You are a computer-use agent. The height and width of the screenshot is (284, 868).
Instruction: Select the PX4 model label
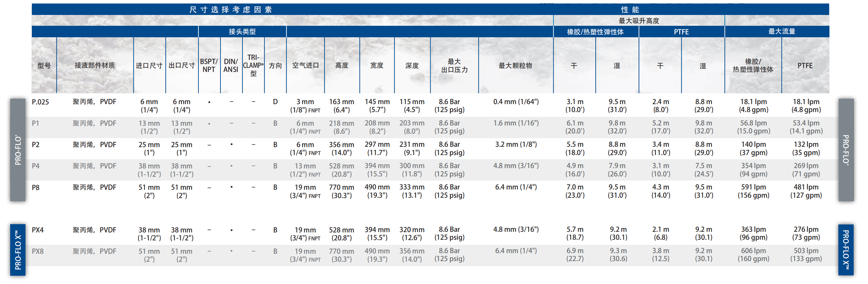pyautogui.click(x=37, y=230)
